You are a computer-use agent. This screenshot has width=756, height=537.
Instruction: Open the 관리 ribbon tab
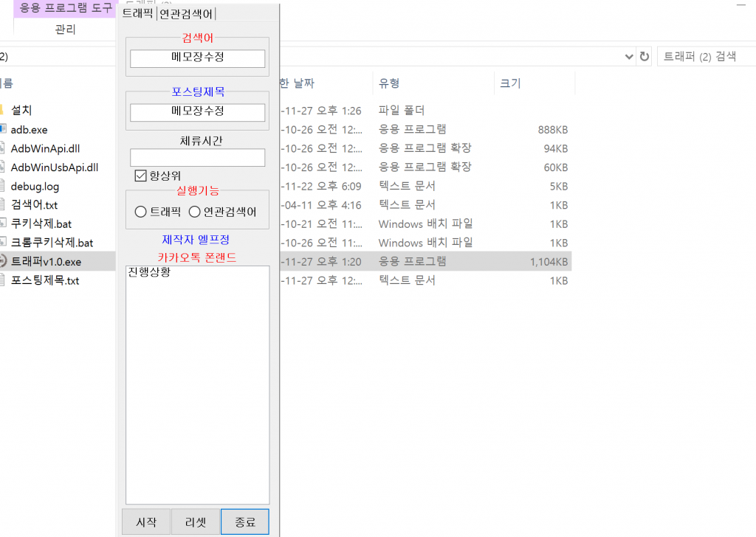(65, 30)
